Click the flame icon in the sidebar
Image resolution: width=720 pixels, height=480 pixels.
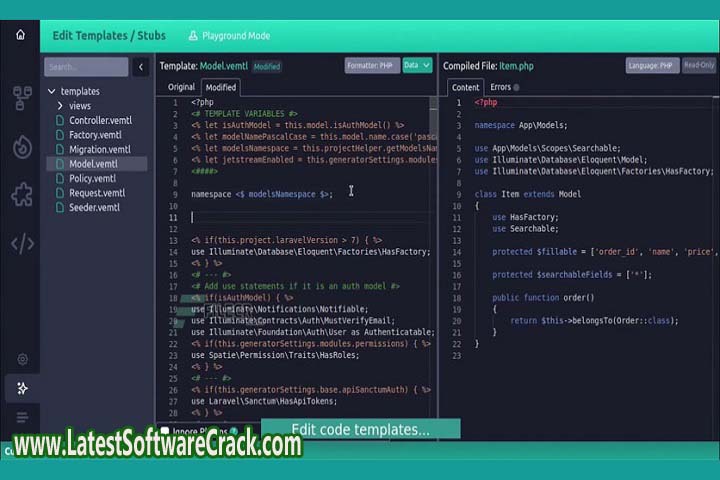(21, 147)
